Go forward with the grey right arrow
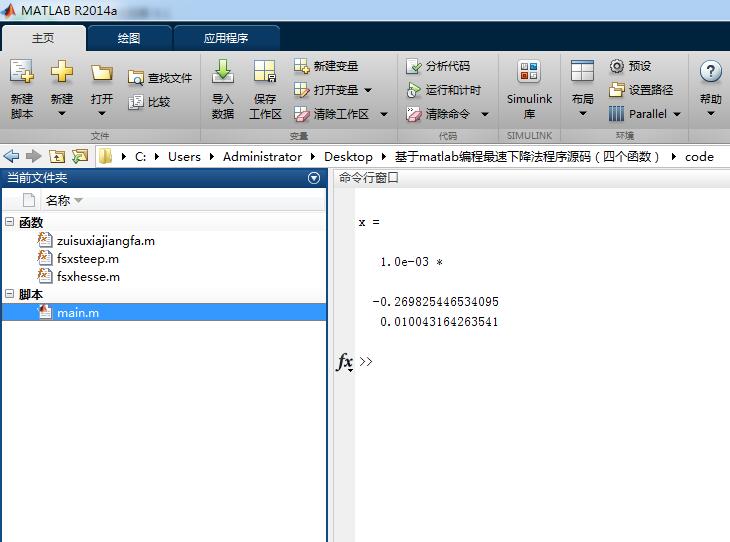Image resolution: width=730 pixels, height=542 pixels. tap(33, 156)
